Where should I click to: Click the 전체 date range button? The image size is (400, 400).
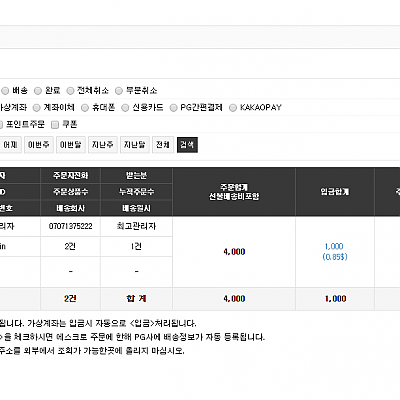(163, 145)
